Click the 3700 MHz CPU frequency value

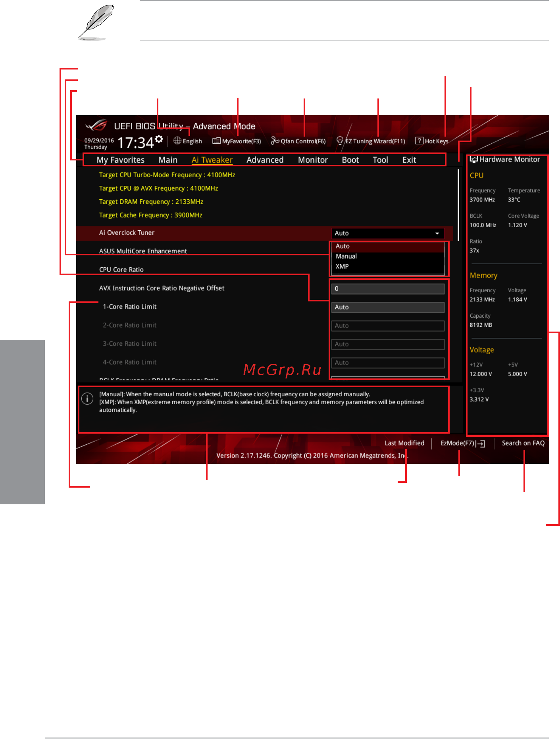[482, 200]
